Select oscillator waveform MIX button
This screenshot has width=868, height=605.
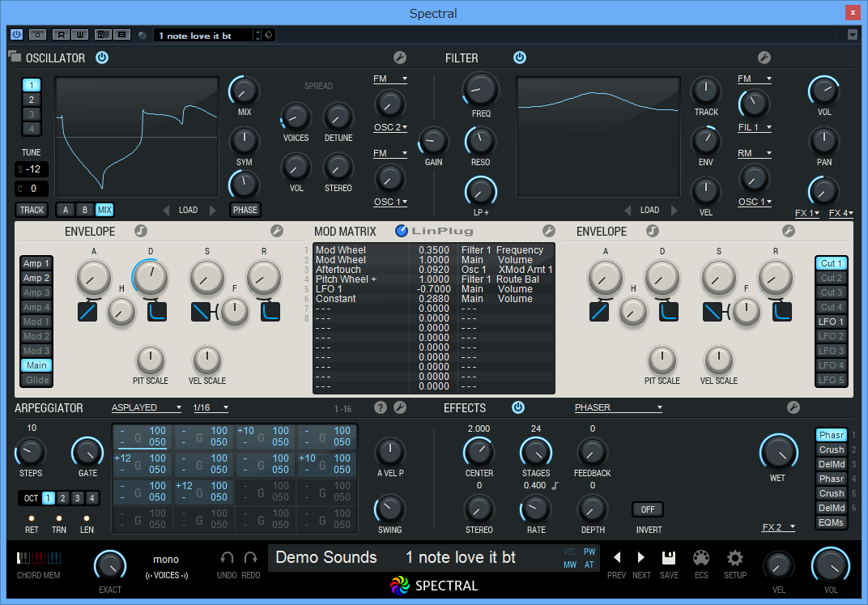tap(104, 210)
